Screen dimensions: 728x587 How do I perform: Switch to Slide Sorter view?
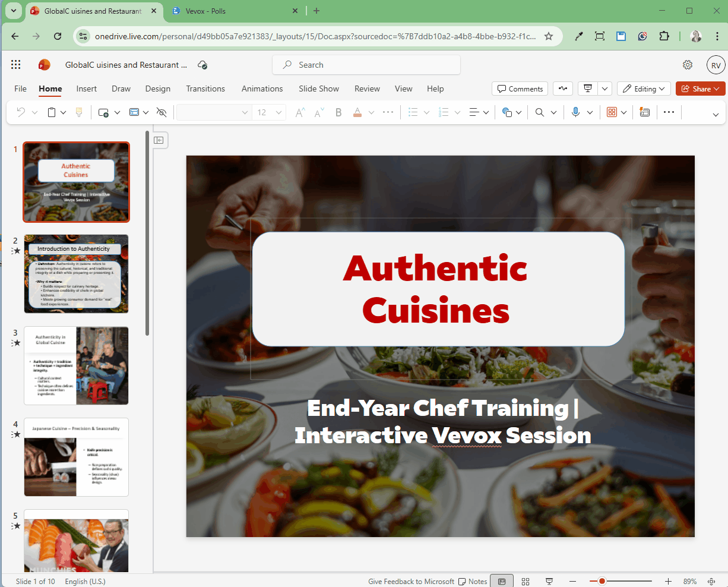click(526, 581)
